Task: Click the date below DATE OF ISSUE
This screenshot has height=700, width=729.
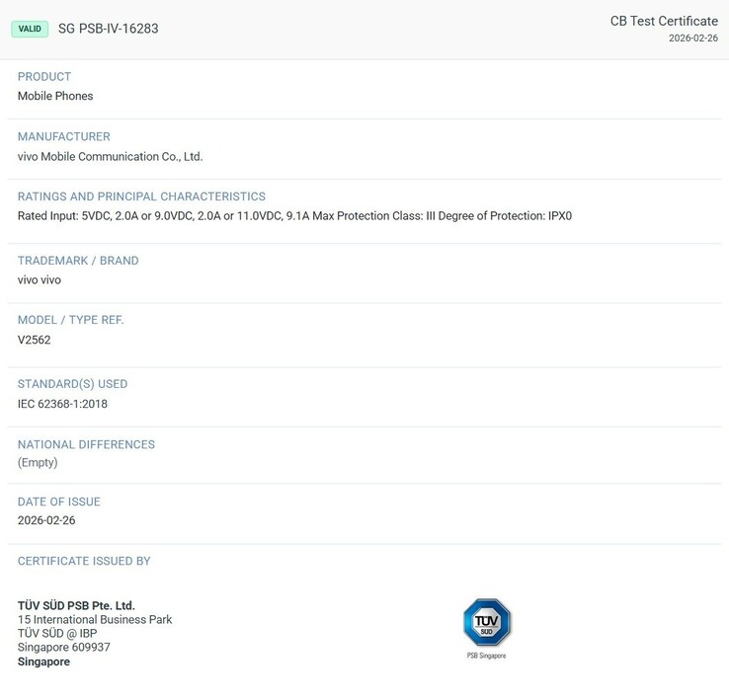Action: click(46, 520)
